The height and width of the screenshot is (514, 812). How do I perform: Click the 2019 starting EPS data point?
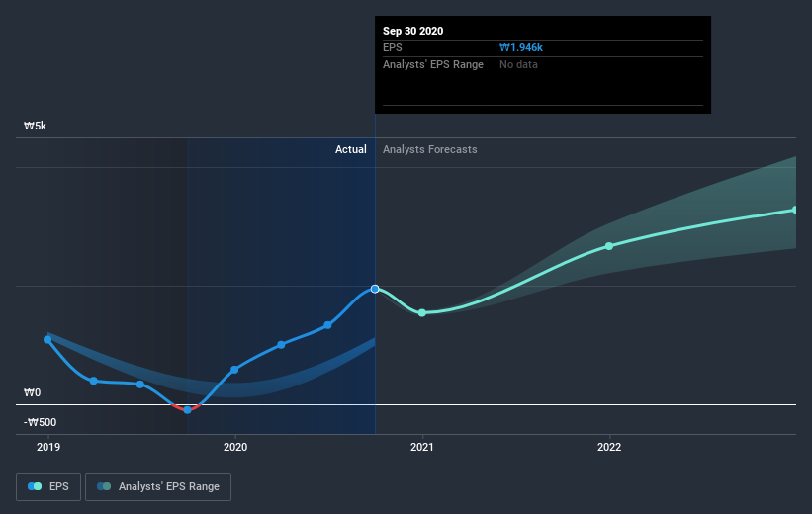(47, 340)
